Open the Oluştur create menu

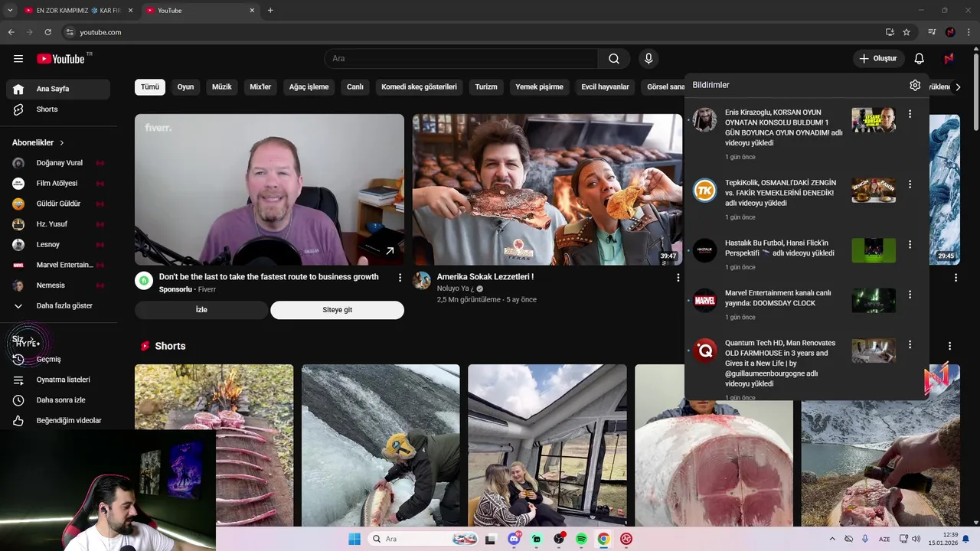pyautogui.click(x=879, y=59)
